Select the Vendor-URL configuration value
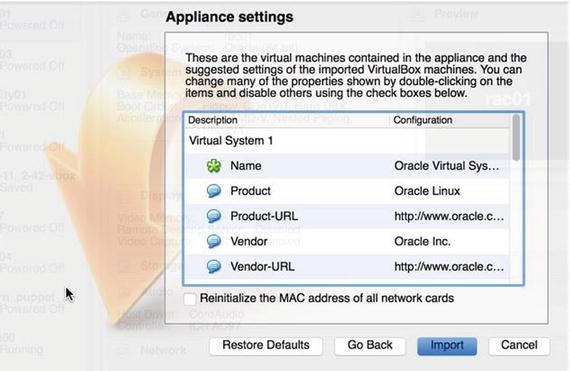This screenshot has height=371, width=570. 449,267
